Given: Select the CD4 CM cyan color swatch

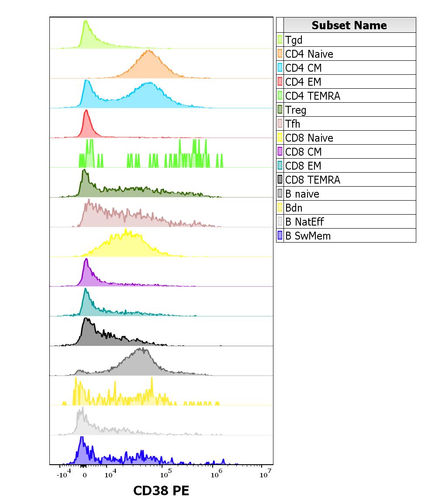Looking at the screenshot, I should point(280,68).
